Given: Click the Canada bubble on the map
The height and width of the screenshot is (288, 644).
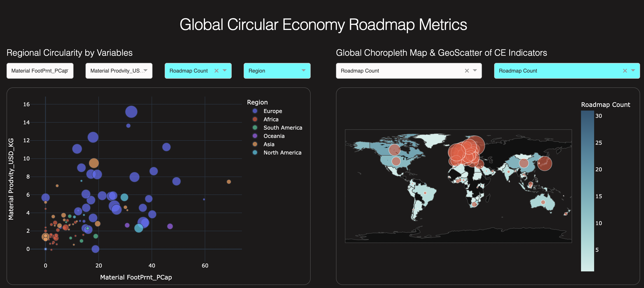Looking at the screenshot, I should 394,150.
